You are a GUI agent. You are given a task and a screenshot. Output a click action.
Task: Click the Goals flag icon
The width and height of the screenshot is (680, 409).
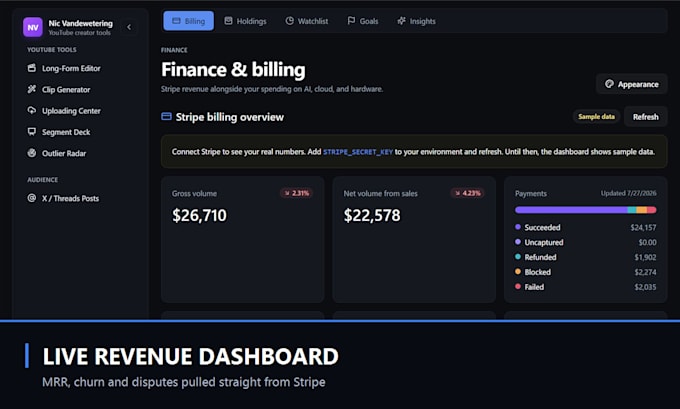[x=351, y=21]
